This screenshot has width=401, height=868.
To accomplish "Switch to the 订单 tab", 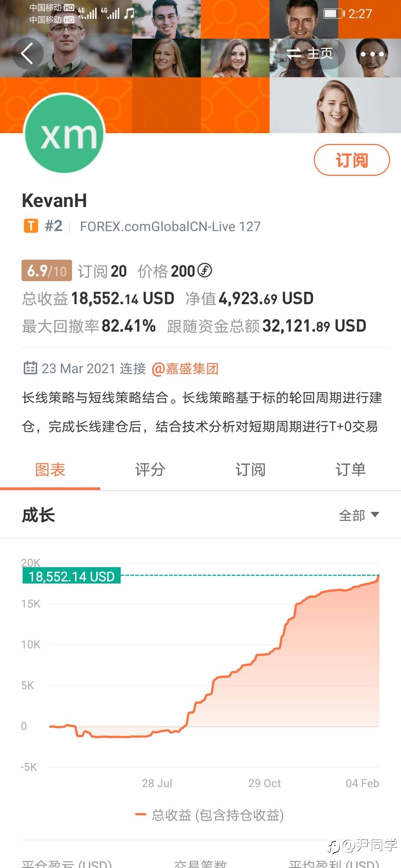I will (351, 470).
